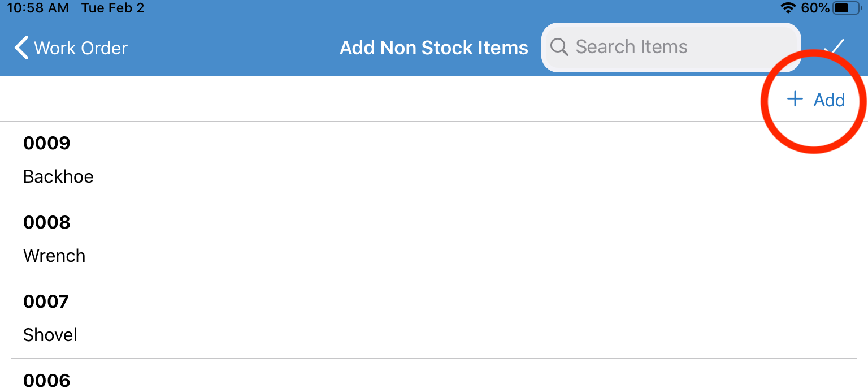Viewport: 868px width, 388px height.
Task: Tap the Add Non Stock Items title
Action: click(433, 48)
